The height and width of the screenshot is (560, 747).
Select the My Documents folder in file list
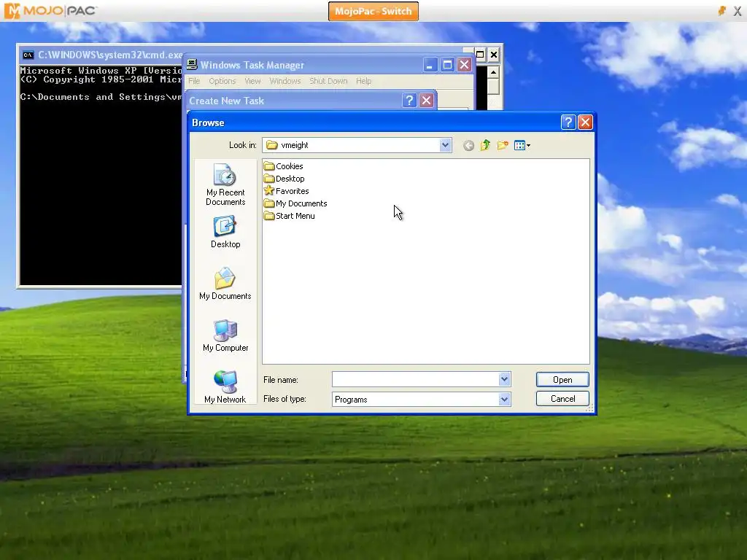click(295, 203)
